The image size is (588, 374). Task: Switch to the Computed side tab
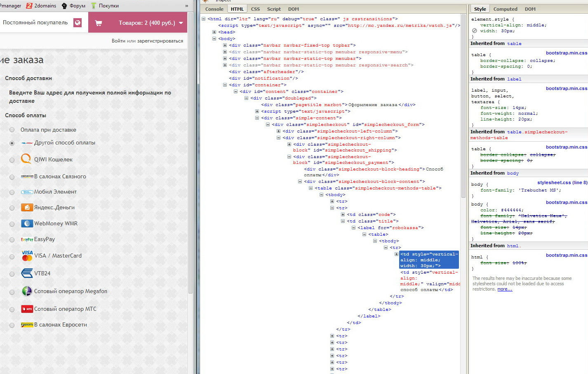[x=505, y=9]
